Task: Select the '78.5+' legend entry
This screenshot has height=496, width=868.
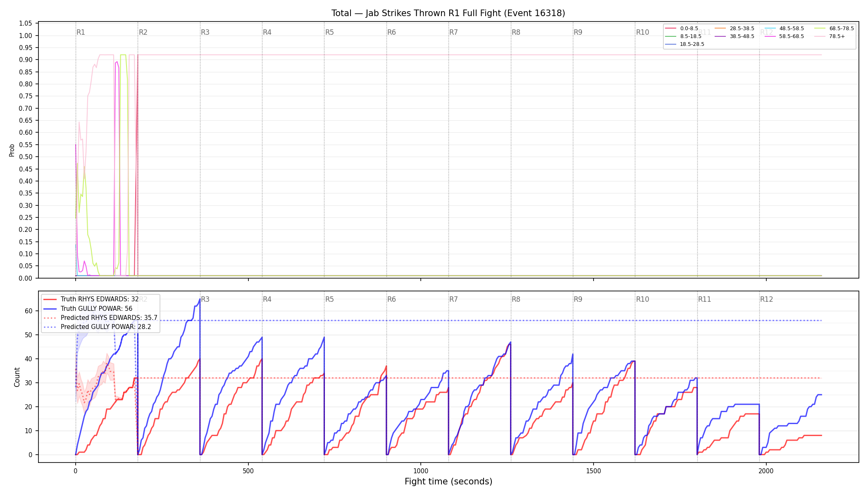Action: pyautogui.click(x=830, y=36)
